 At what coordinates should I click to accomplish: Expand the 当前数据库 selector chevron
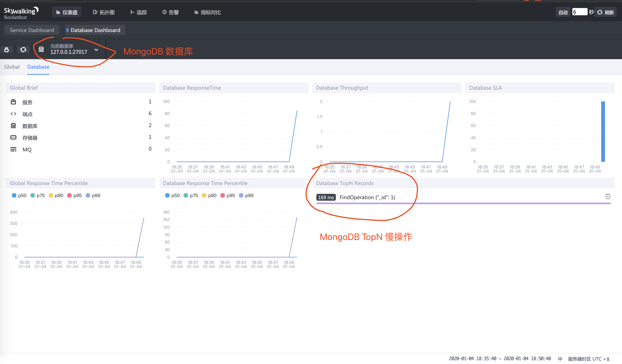tap(96, 50)
